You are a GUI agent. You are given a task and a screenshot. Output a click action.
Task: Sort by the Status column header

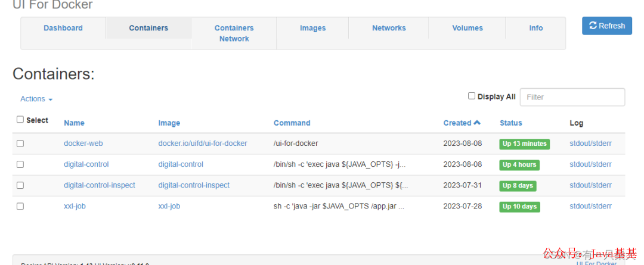[511, 123]
